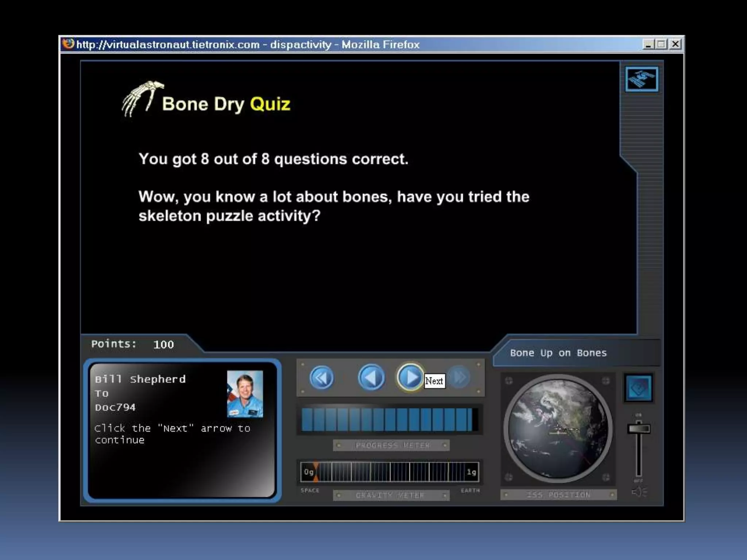Click the Next arrow button
747x560 pixels.
(410, 377)
